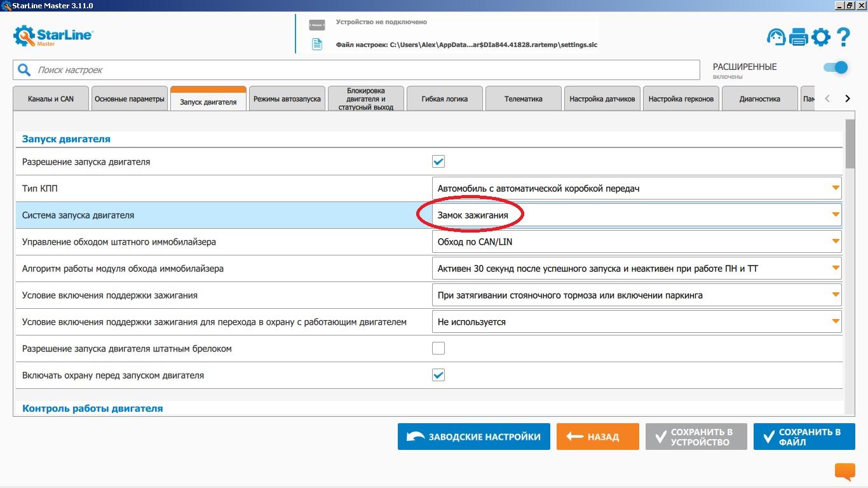Screen dimensions: 868x488
Task: Switch to the Телематика tab
Action: click(x=523, y=99)
